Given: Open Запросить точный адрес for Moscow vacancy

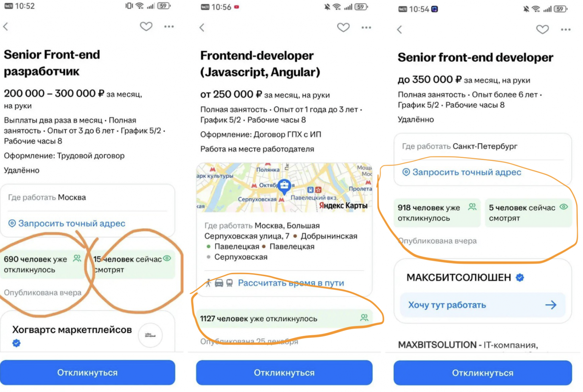Looking at the screenshot, I should [67, 223].
